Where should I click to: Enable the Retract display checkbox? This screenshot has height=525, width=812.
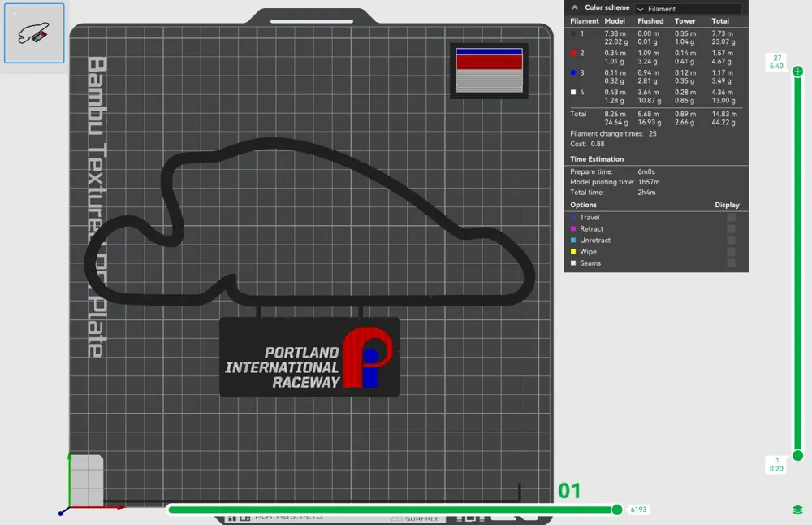(x=731, y=229)
